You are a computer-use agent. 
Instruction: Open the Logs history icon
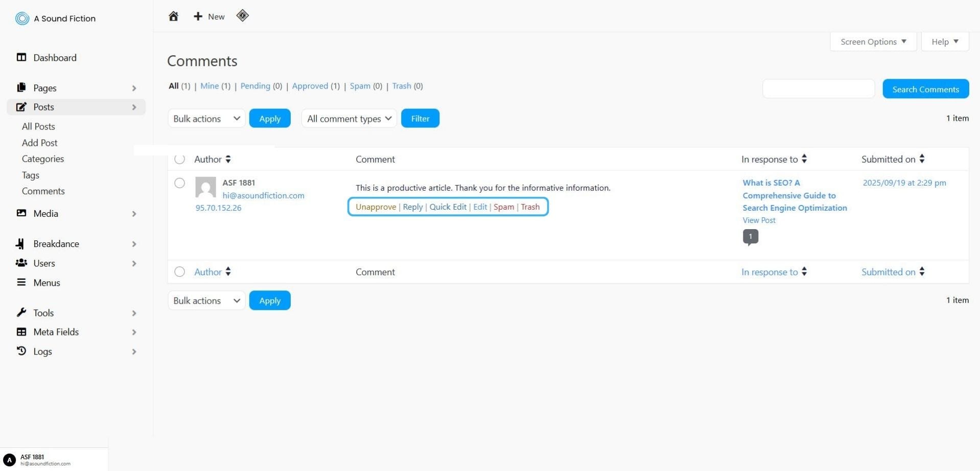tap(21, 351)
